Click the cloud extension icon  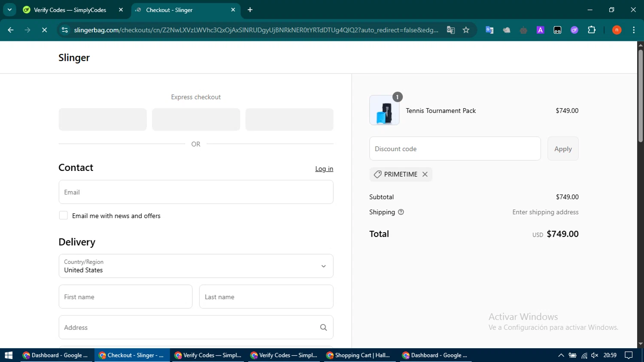coord(507,30)
